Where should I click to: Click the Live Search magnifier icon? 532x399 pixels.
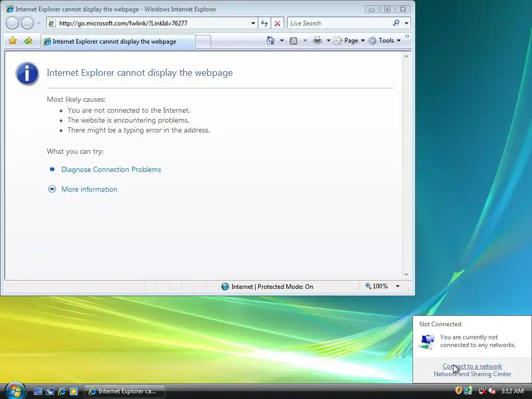pyautogui.click(x=396, y=23)
